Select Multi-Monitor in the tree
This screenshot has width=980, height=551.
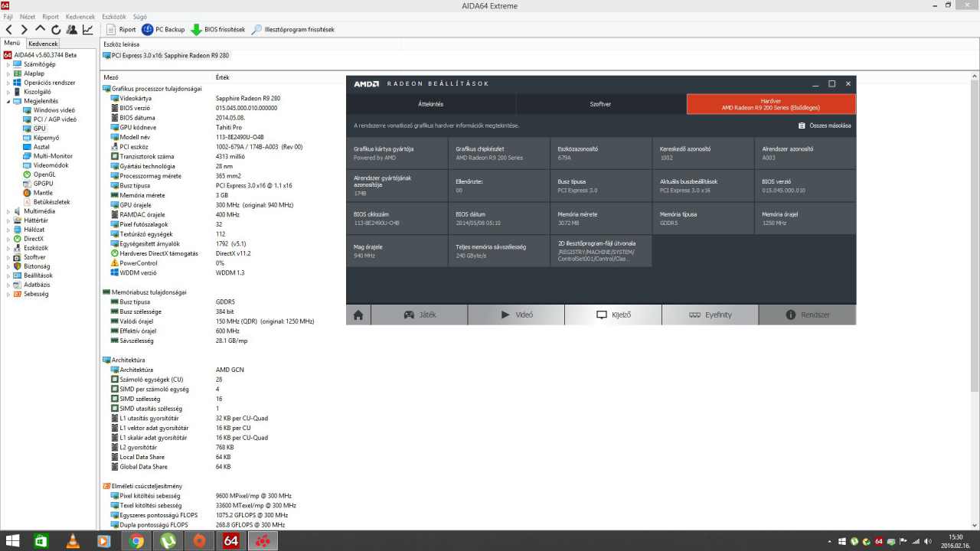53,156
